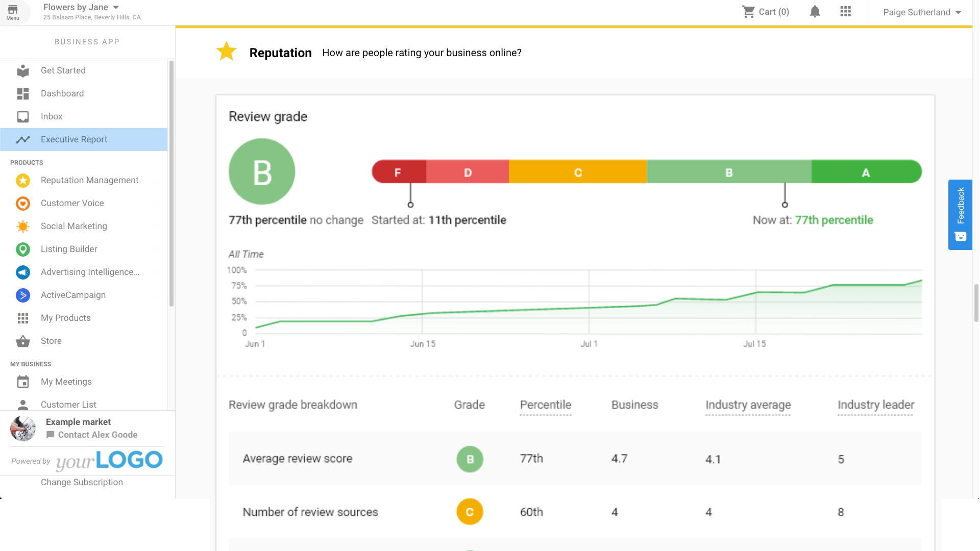Click the ActiveCampaign arrow icon

(23, 295)
